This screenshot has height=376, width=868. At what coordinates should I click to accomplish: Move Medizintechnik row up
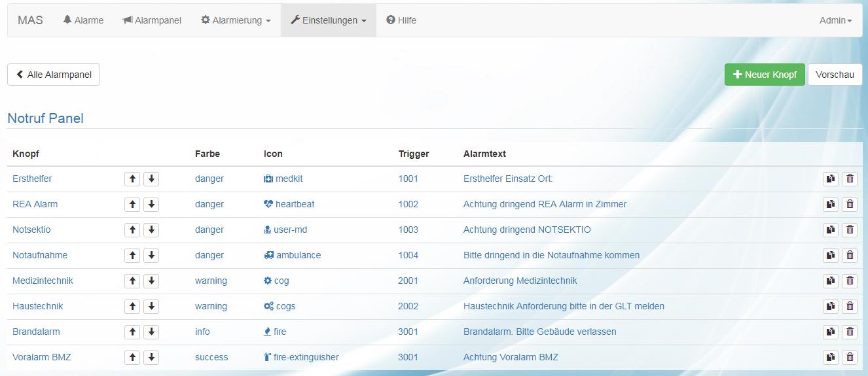coord(132,281)
